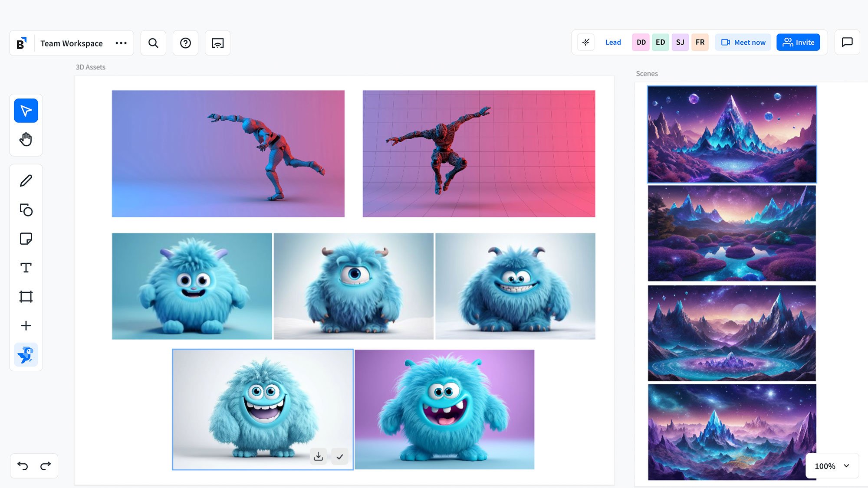The height and width of the screenshot is (488, 868).
Task: Open Team Workspace options ellipsis
Action: click(x=121, y=43)
